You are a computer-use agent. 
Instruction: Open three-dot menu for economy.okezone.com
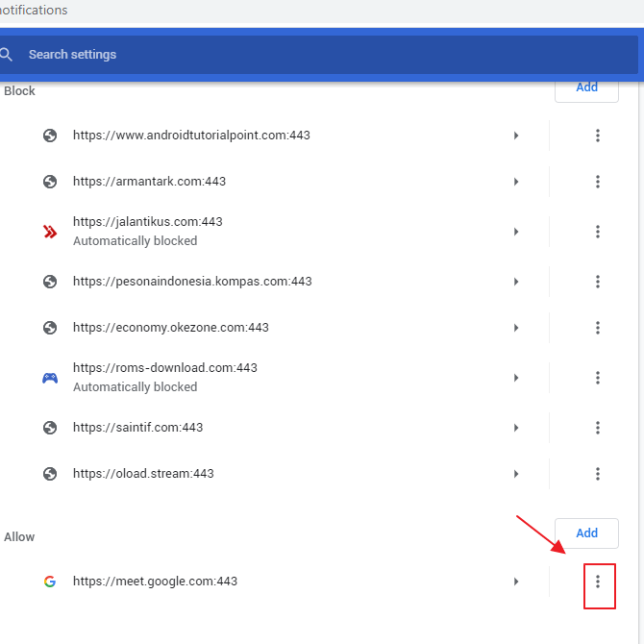pyautogui.click(x=597, y=328)
